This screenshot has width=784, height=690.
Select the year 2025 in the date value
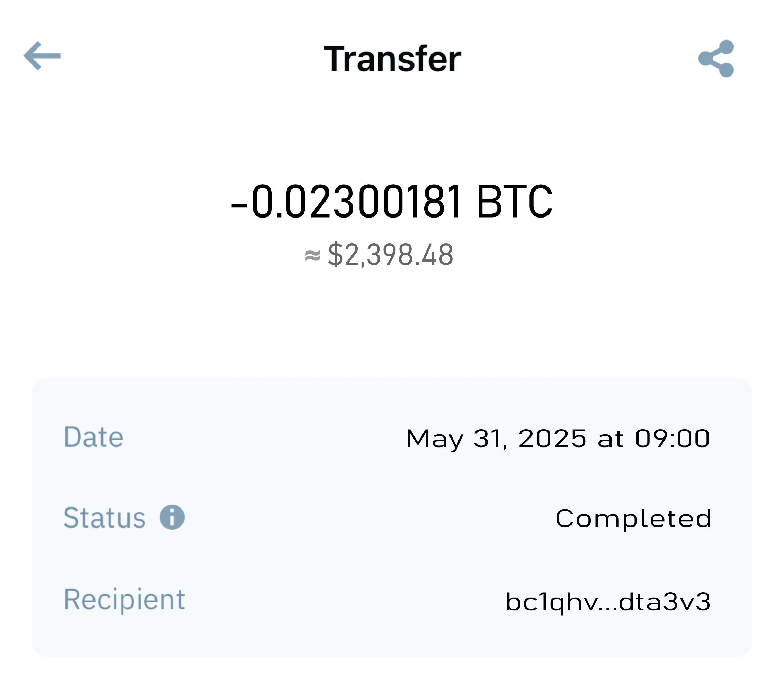click(x=552, y=438)
